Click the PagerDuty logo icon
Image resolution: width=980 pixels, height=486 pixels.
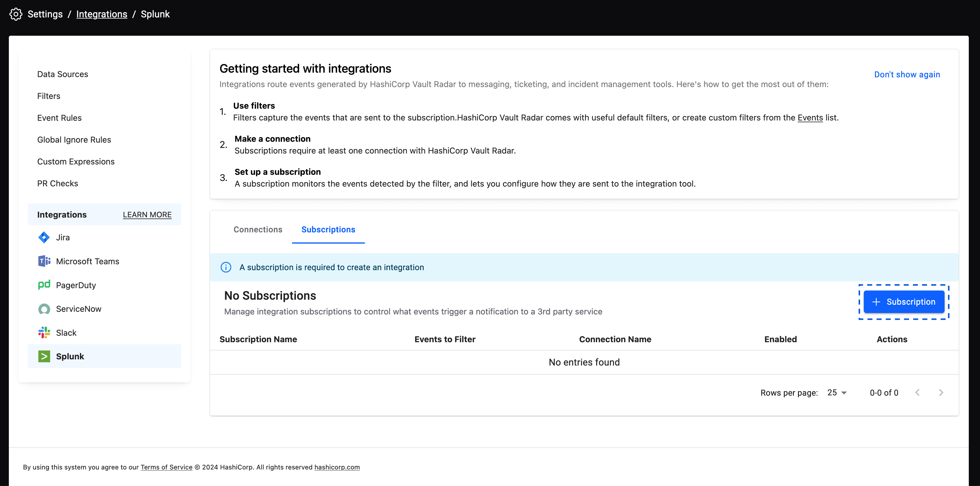coord(44,285)
